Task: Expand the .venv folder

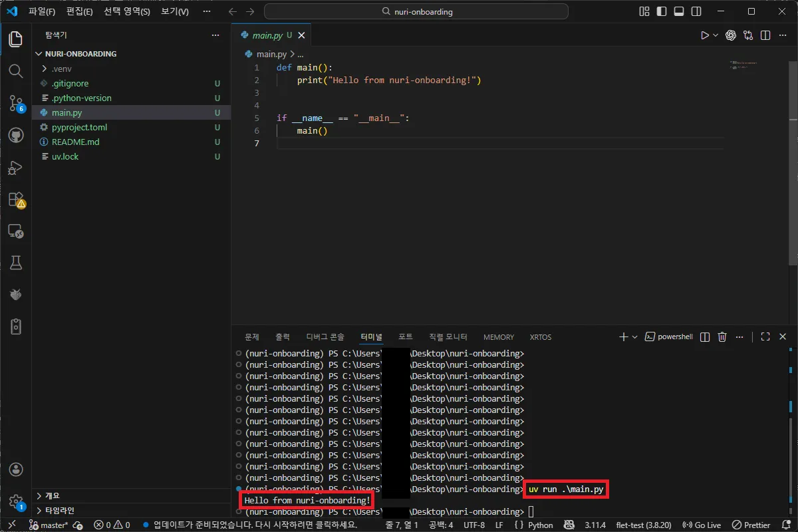Action: click(x=131, y=68)
